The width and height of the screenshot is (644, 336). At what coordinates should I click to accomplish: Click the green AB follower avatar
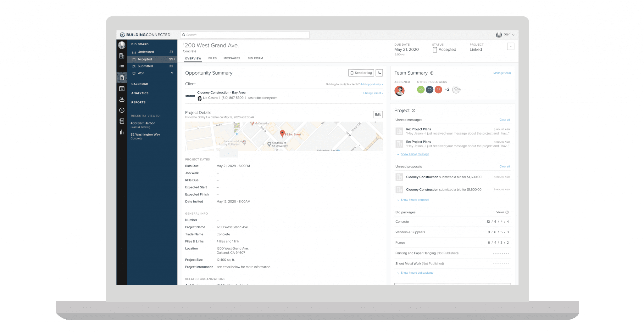click(x=421, y=89)
